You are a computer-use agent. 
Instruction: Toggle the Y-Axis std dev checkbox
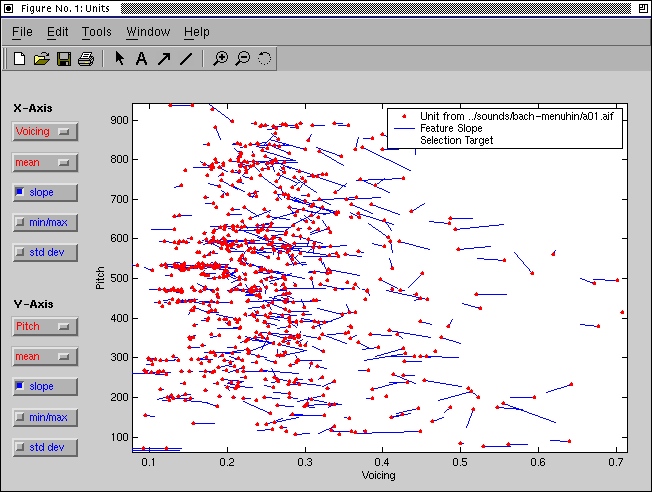pos(45,447)
